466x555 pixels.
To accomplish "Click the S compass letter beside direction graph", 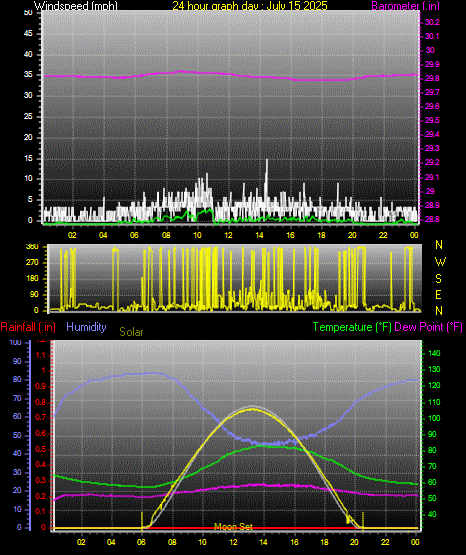I will [x=438, y=279].
